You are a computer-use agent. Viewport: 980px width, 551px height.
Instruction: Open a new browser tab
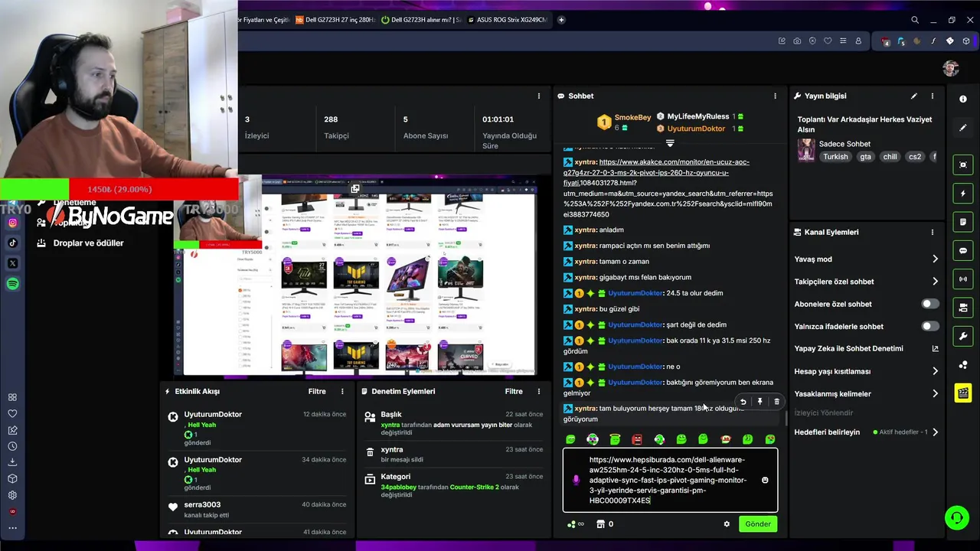coord(561,20)
